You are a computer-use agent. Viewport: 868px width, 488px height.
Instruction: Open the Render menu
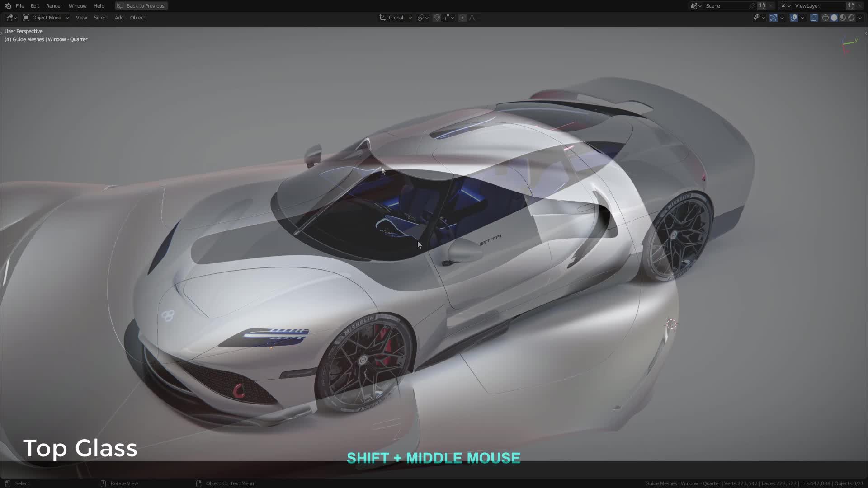point(54,6)
